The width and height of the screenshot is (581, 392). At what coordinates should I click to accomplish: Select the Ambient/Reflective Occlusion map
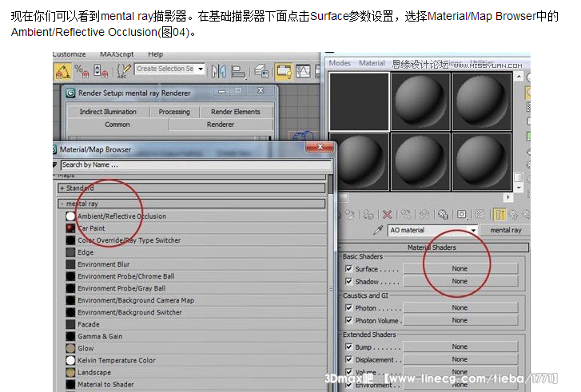pyautogui.click(x=196, y=216)
